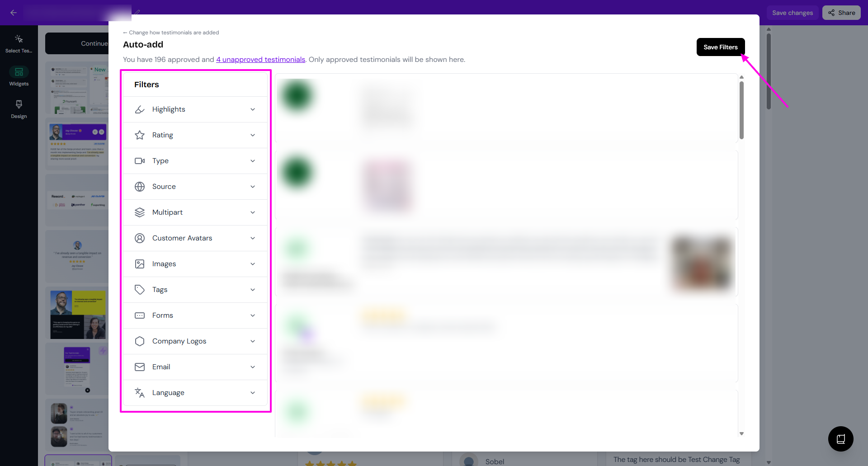Click the Email envelope icon

click(x=140, y=367)
